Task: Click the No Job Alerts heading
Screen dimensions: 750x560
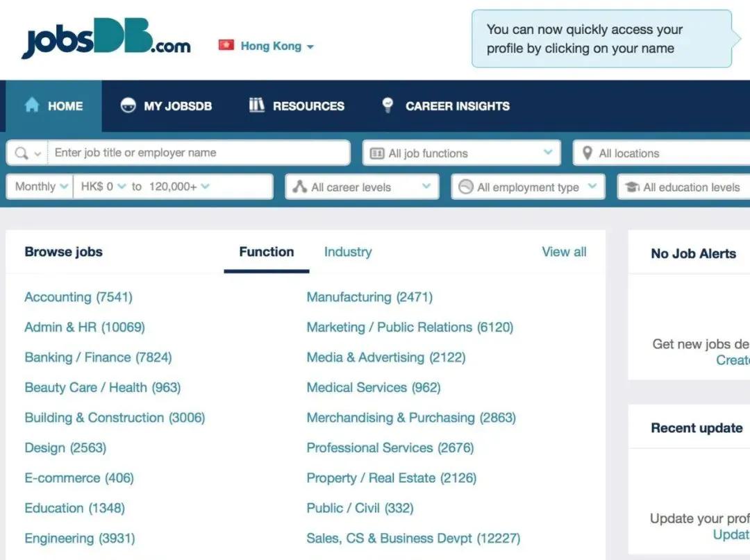Action: (694, 254)
